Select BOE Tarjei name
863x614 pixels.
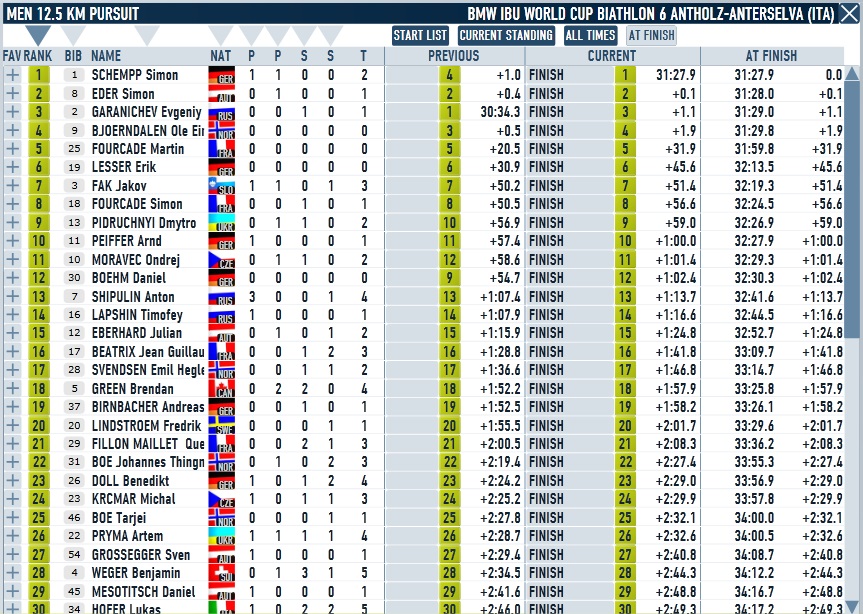point(119,518)
